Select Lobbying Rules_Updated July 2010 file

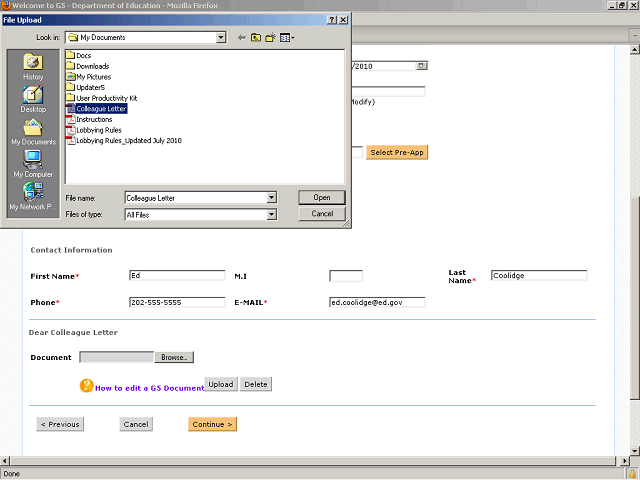coord(124,140)
